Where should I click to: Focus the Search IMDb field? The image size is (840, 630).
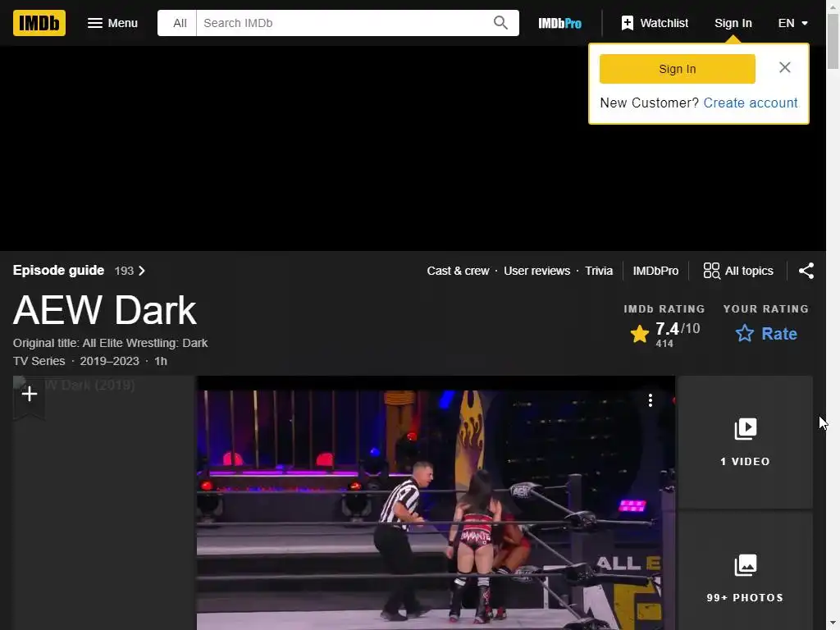[x=343, y=23]
